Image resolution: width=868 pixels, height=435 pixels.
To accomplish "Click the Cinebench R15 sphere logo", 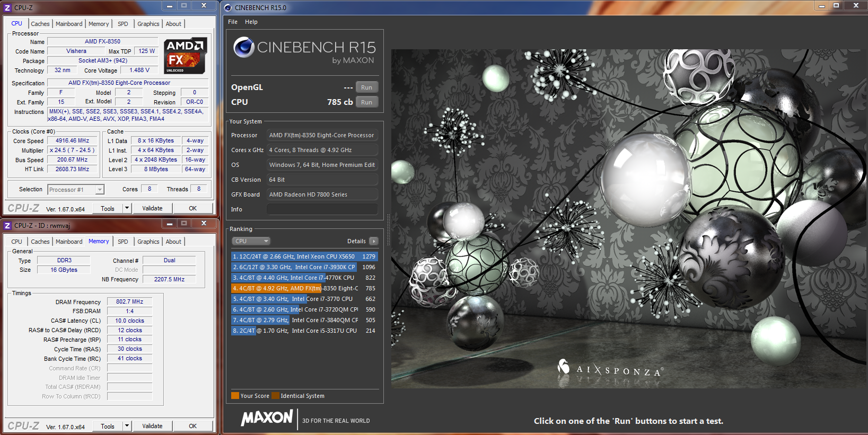I will (244, 48).
